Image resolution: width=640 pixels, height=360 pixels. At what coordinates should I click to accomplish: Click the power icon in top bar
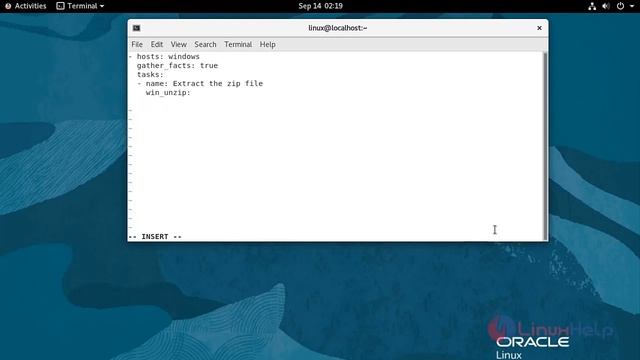620,6
